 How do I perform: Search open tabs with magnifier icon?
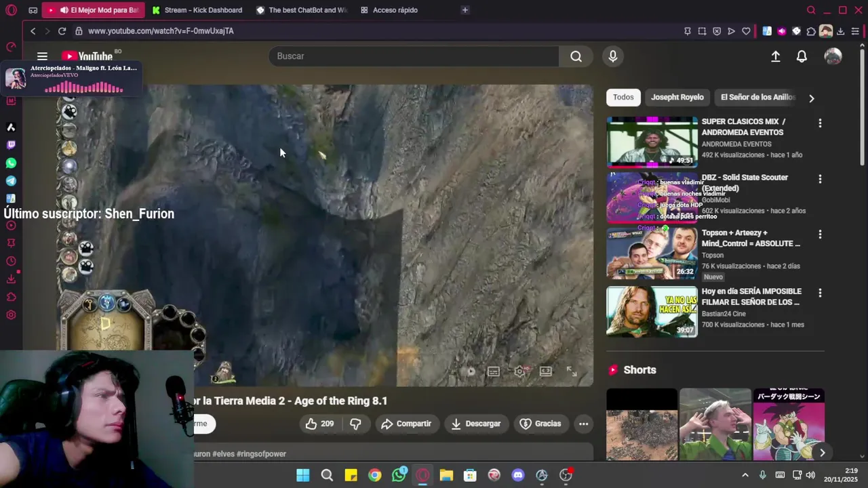811,10
